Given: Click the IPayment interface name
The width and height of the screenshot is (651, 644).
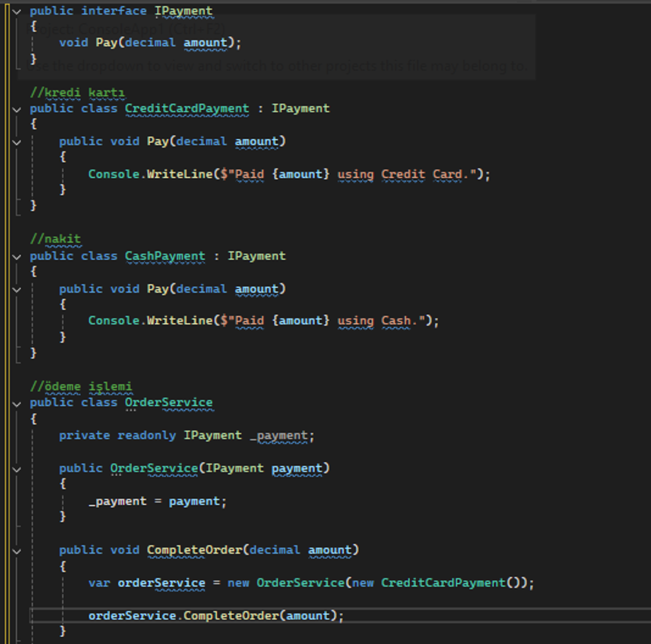Looking at the screenshot, I should 183,11.
